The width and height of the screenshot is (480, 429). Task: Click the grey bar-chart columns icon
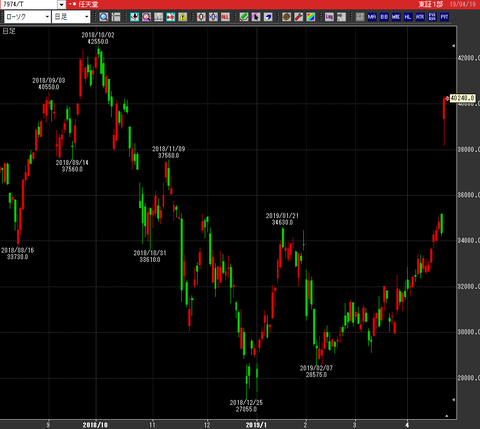coord(158,17)
